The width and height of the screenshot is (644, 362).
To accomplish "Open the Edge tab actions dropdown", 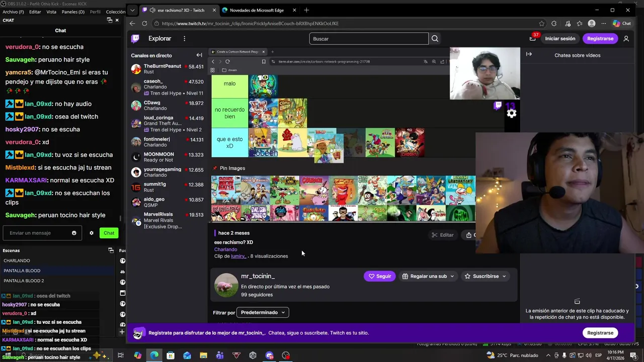I will pyautogui.click(x=132, y=10).
